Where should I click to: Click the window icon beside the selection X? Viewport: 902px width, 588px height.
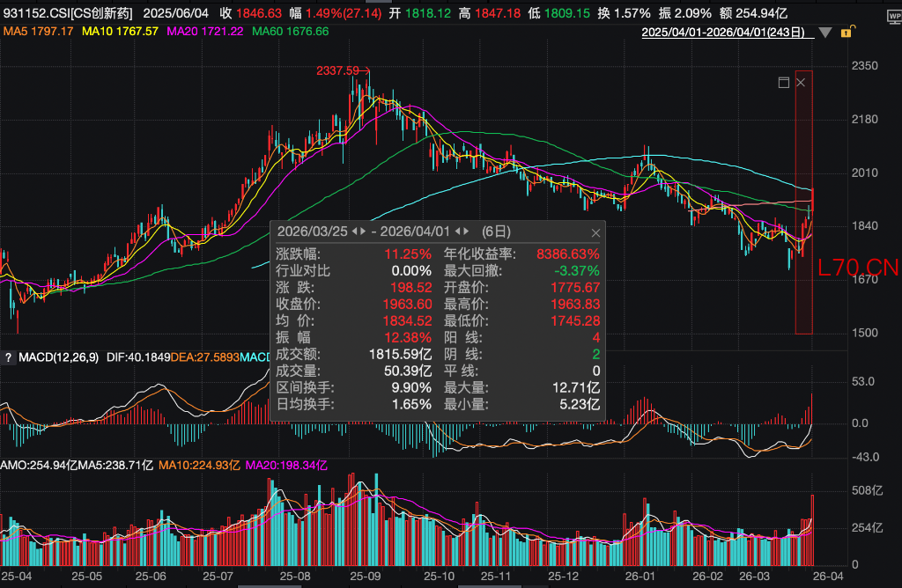pyautogui.click(x=783, y=82)
